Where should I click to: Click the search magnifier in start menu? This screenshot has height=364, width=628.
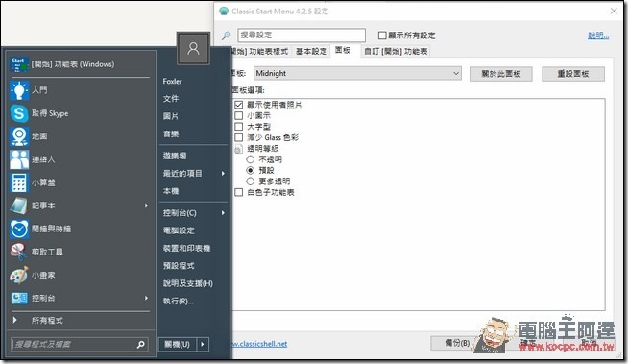140,344
